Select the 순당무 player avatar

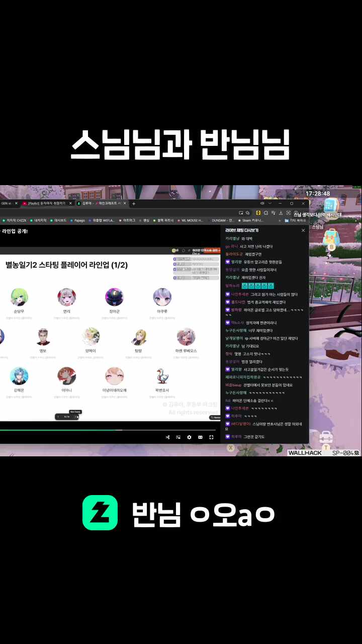[19, 297]
